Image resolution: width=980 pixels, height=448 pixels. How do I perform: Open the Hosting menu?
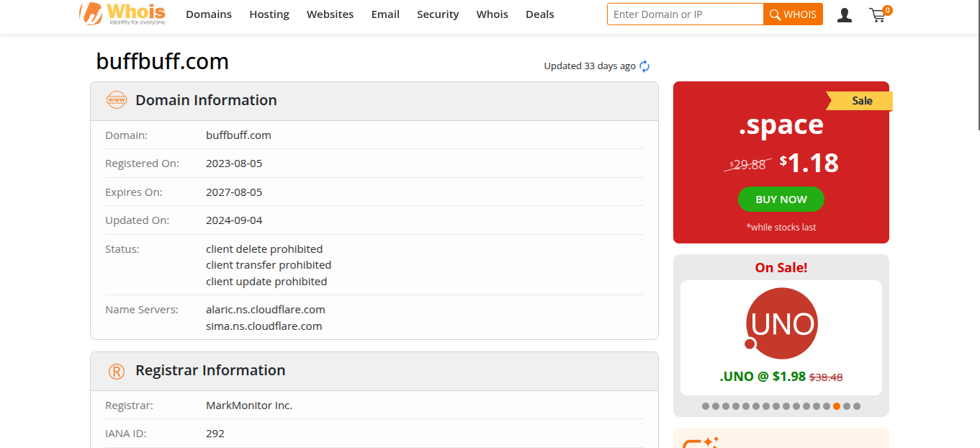(269, 14)
